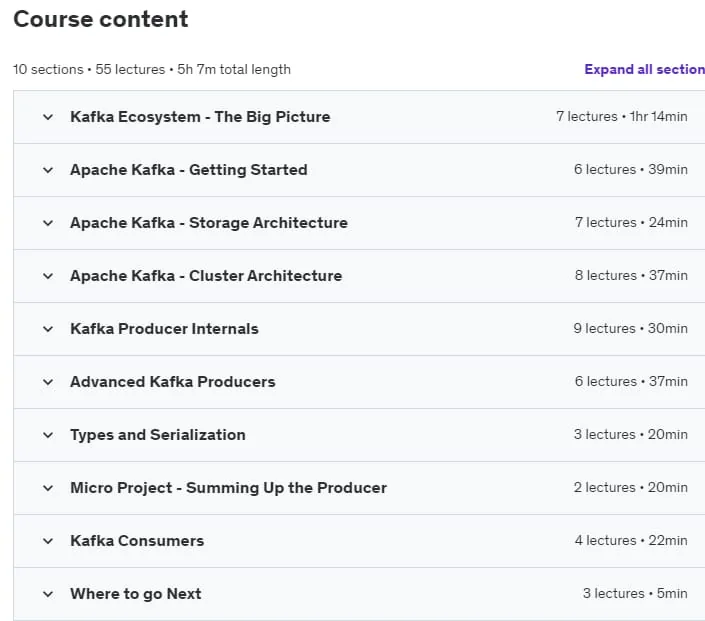Click the '3 lectures • 20min' text
The width and height of the screenshot is (705, 621).
pos(630,434)
